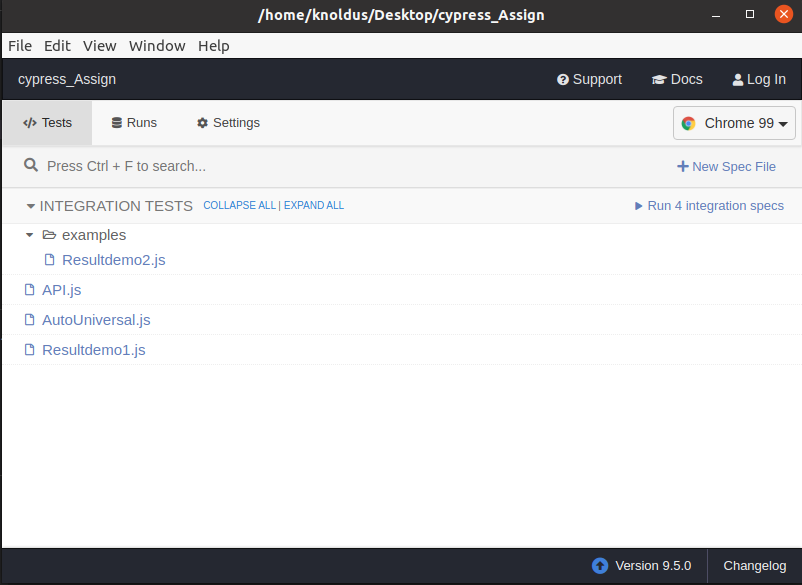Image resolution: width=802 pixels, height=585 pixels.
Task: Click the blue update arrow icon near Version
Action: [x=600, y=566]
